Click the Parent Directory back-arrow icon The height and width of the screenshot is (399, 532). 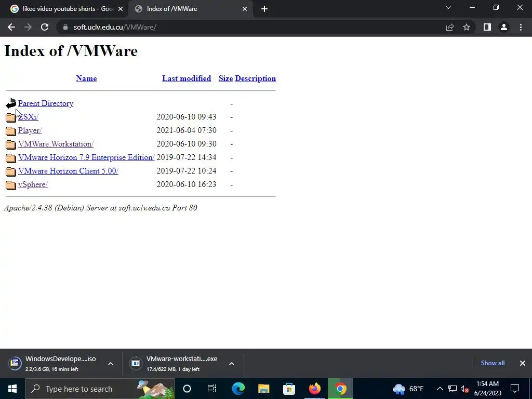(x=11, y=103)
